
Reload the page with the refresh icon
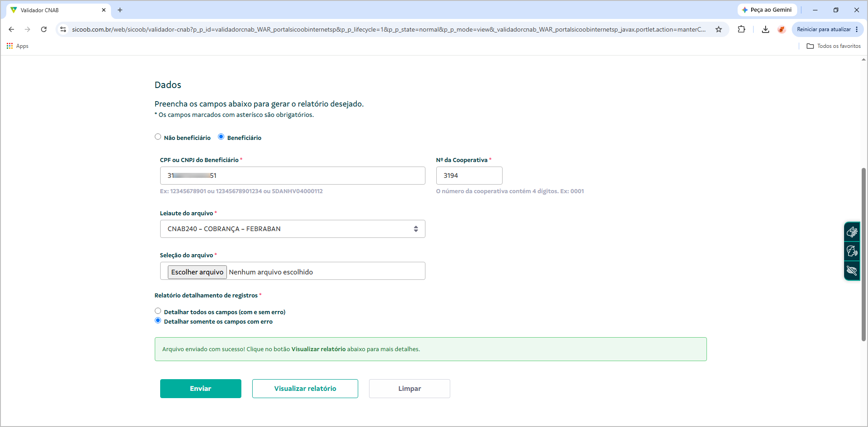pos(44,29)
